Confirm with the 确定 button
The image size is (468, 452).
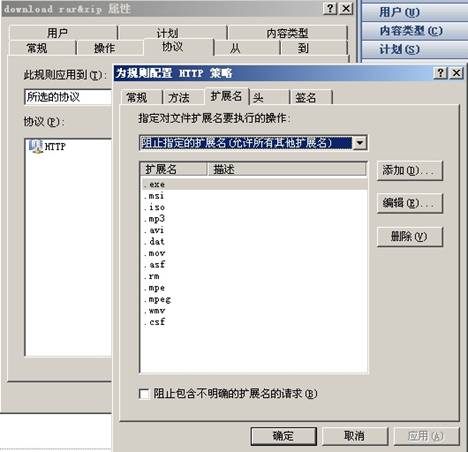[x=283, y=435]
